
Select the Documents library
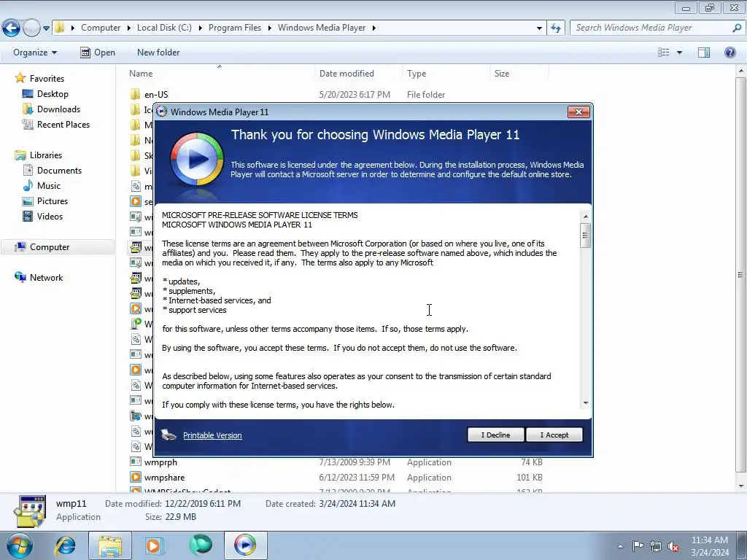[59, 171]
